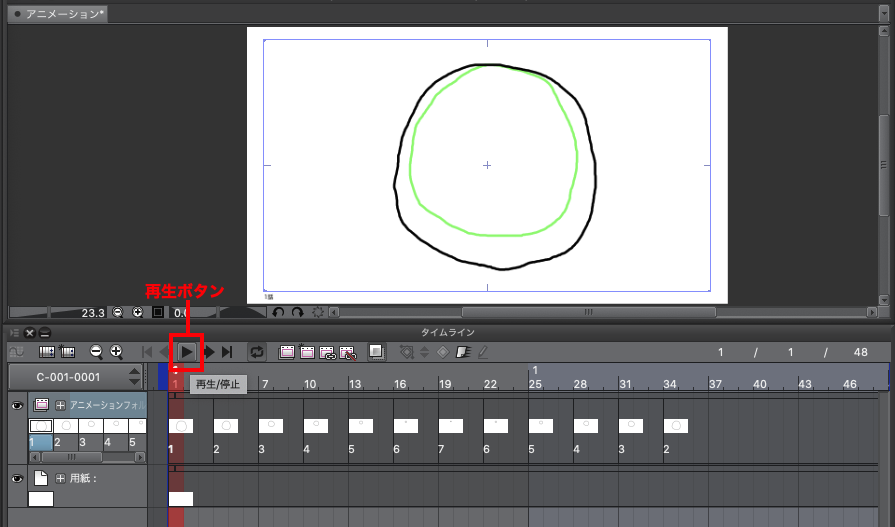The image size is (895, 527).
Task: Expand the 用紙 layer plus button
Action: tap(60, 478)
